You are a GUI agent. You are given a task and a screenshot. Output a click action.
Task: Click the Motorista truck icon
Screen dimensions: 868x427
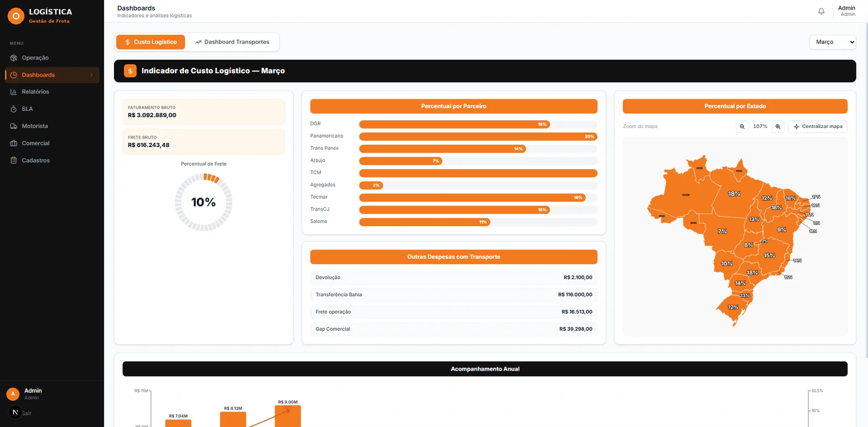(14, 126)
